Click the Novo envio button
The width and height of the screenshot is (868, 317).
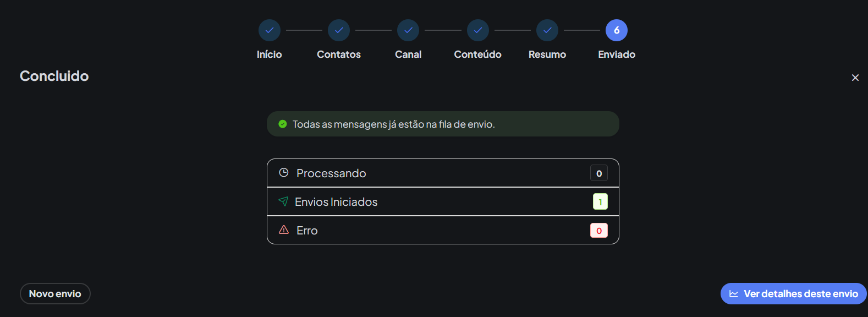(55, 294)
